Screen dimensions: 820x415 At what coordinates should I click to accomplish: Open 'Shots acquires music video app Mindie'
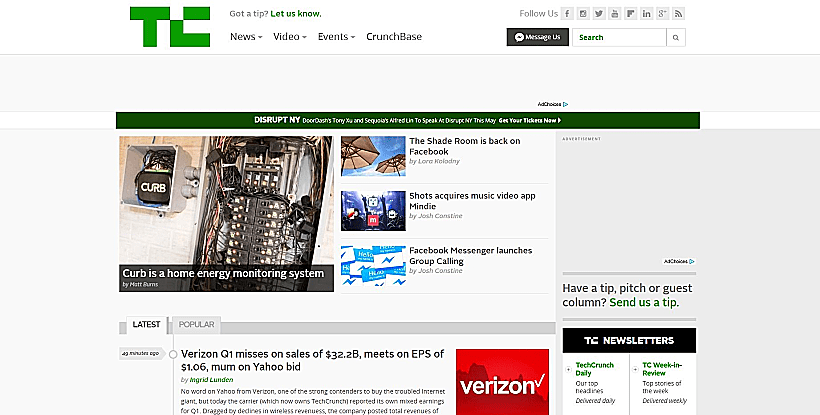click(472, 201)
